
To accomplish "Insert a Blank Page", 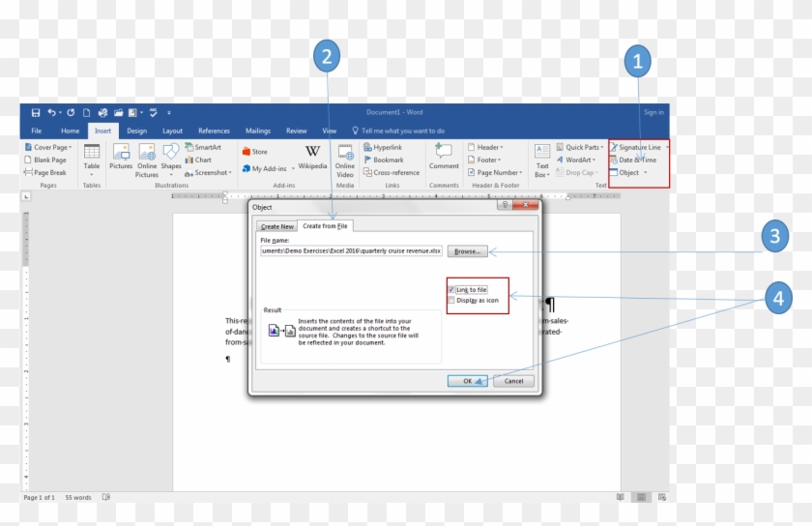I will [x=45, y=161].
